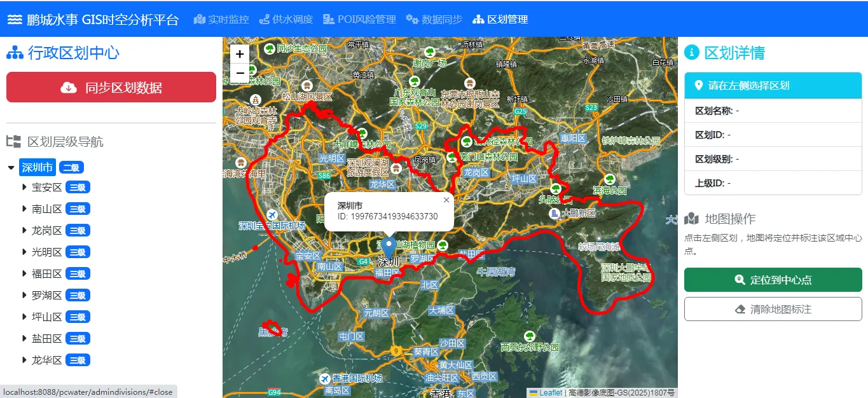Viewport: 868px width, 398px height.
Task: Click the 区划ID row in details
Action: coord(773,135)
